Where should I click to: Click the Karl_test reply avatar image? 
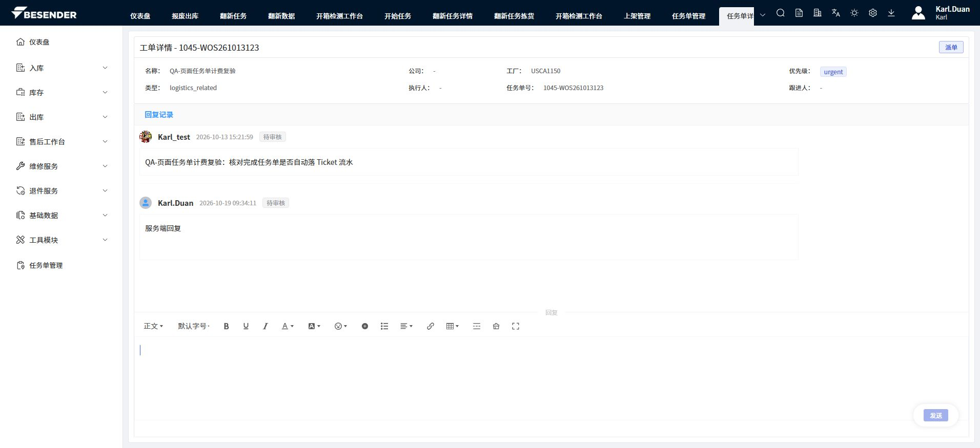point(146,137)
